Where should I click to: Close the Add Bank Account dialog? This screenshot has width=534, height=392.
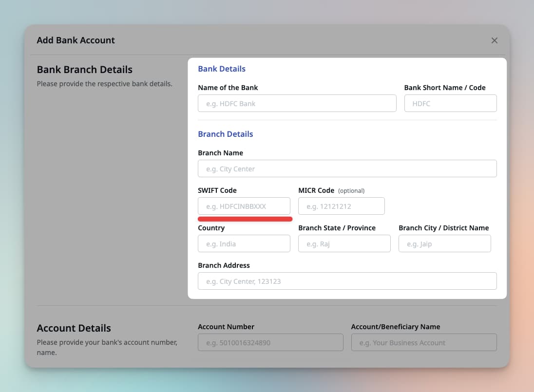(x=495, y=40)
